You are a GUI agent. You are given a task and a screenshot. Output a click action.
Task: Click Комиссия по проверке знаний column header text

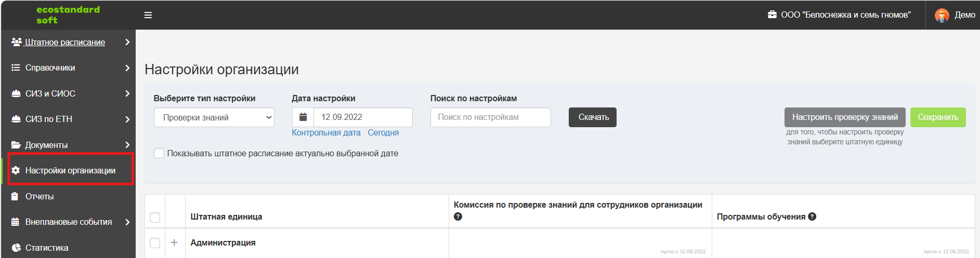578,205
